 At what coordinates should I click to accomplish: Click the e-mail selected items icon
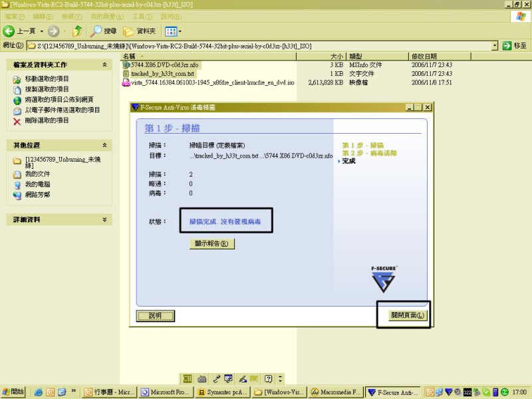(17, 110)
